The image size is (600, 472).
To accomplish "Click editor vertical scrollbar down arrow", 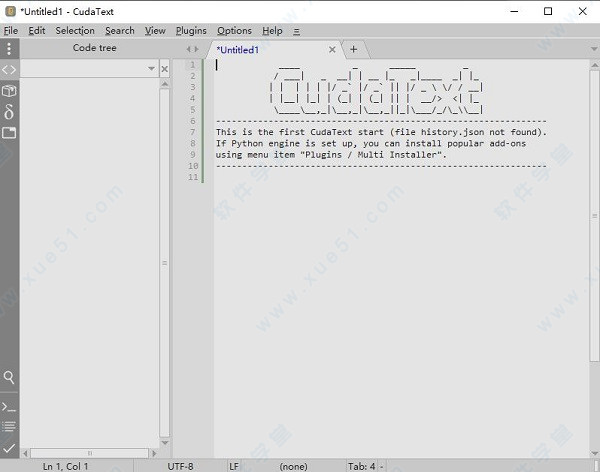I will 594,453.
